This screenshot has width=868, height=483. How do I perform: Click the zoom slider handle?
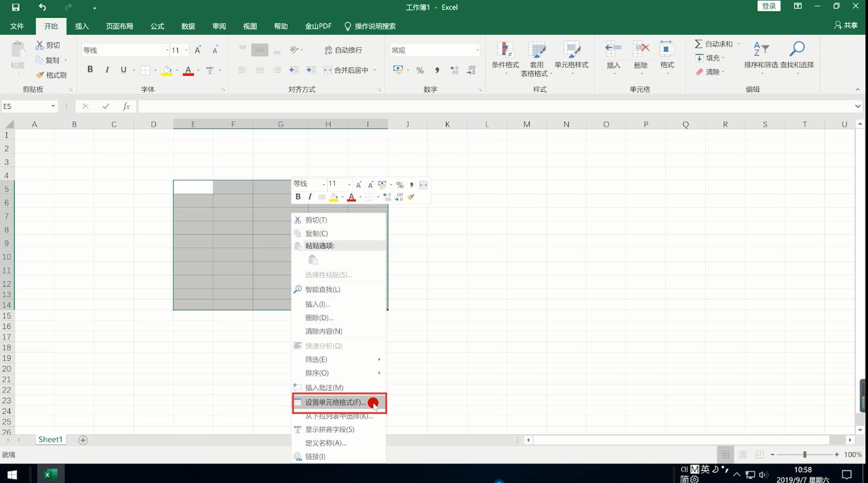tap(805, 455)
